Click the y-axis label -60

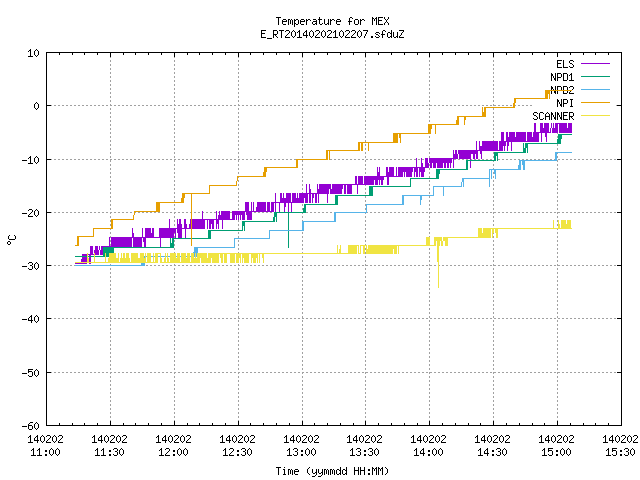pos(31,426)
